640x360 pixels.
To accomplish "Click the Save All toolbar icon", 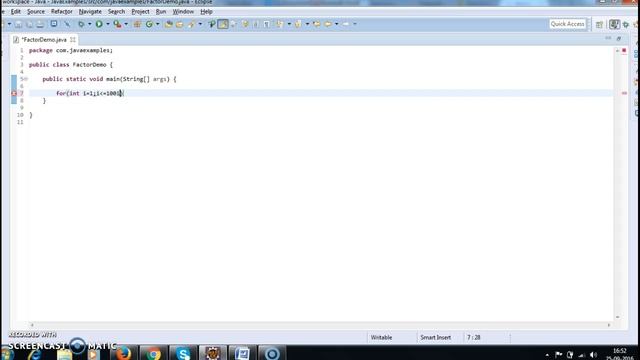I will [29, 24].
